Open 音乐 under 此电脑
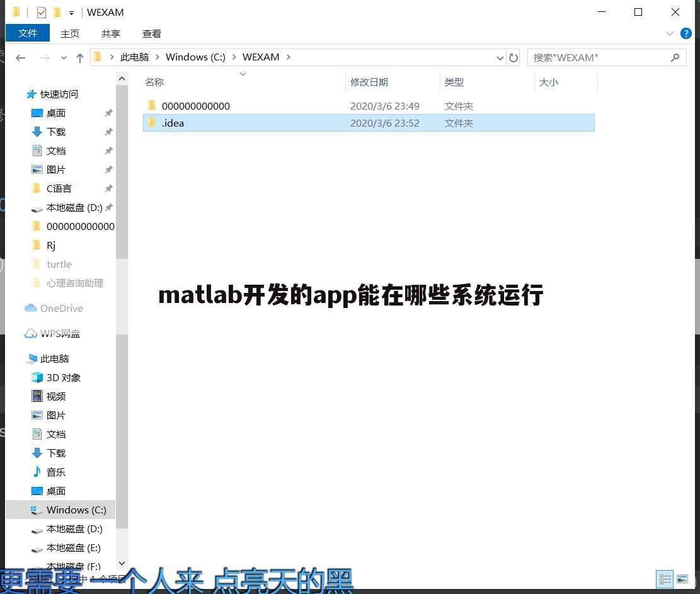The width and height of the screenshot is (700, 594). click(56, 472)
